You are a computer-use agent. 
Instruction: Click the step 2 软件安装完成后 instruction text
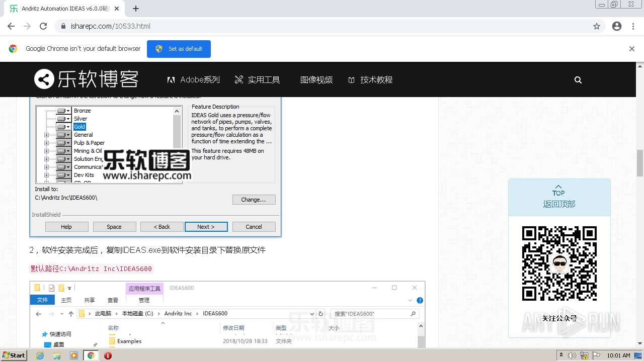point(147,250)
